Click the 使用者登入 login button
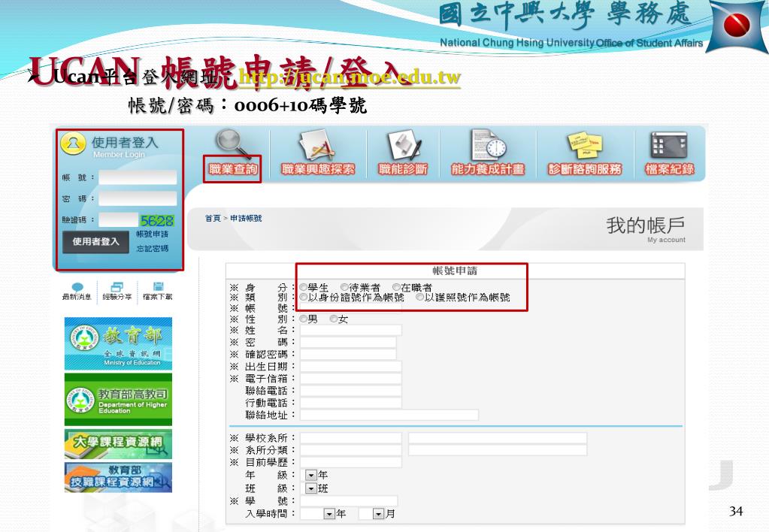The image size is (769, 532). coord(95,242)
